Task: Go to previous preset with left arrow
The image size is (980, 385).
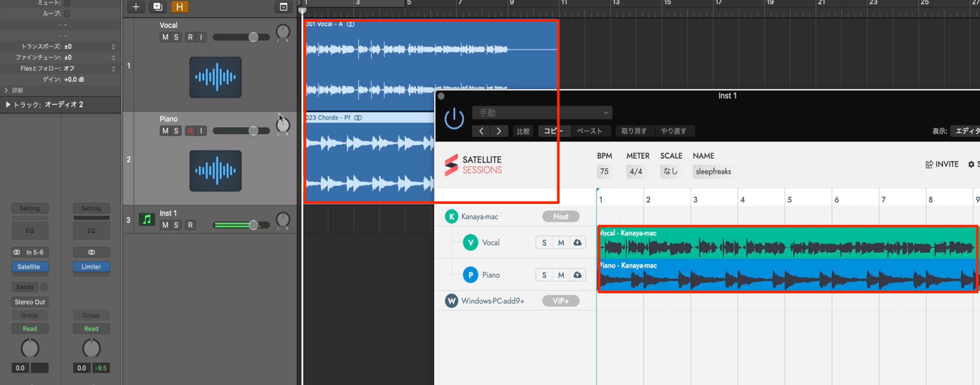Action: point(481,131)
